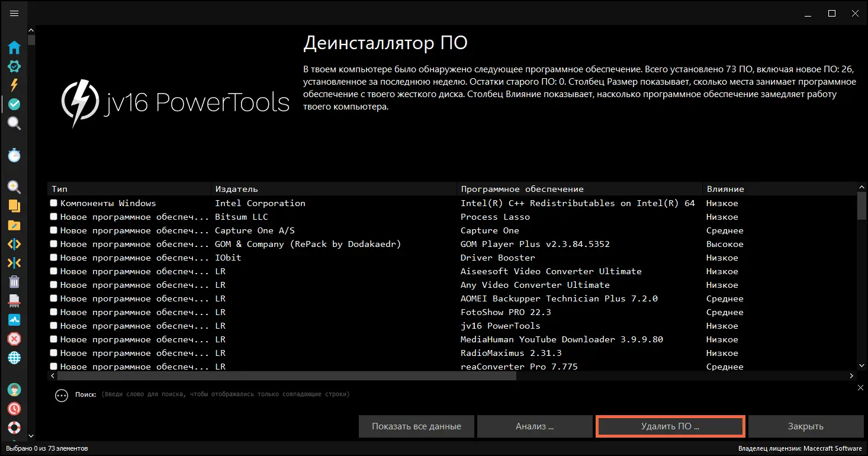Click the list scrollbar down arrow
The width and height of the screenshot is (868, 456).
(x=862, y=366)
